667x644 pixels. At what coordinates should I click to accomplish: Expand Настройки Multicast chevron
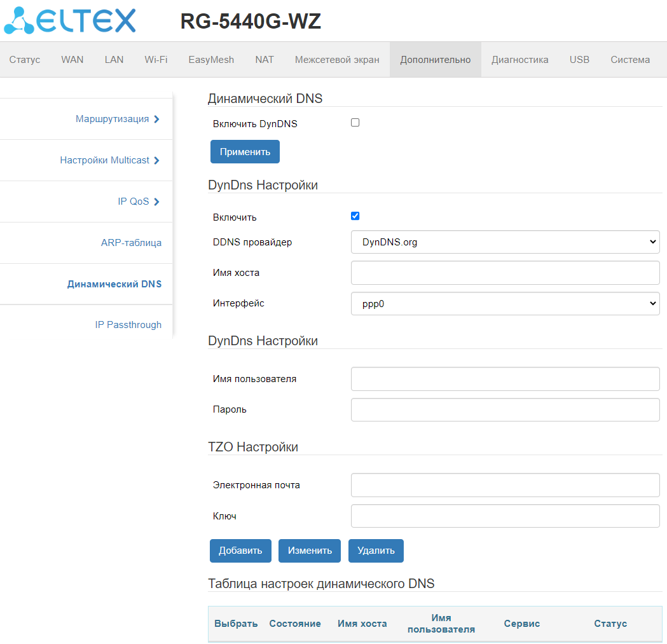tap(156, 160)
